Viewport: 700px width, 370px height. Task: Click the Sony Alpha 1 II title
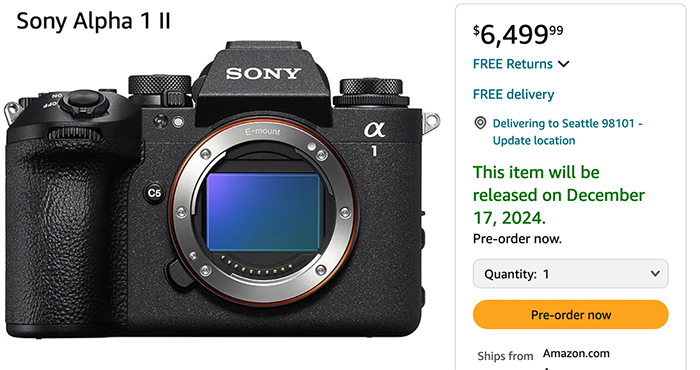coord(93,21)
